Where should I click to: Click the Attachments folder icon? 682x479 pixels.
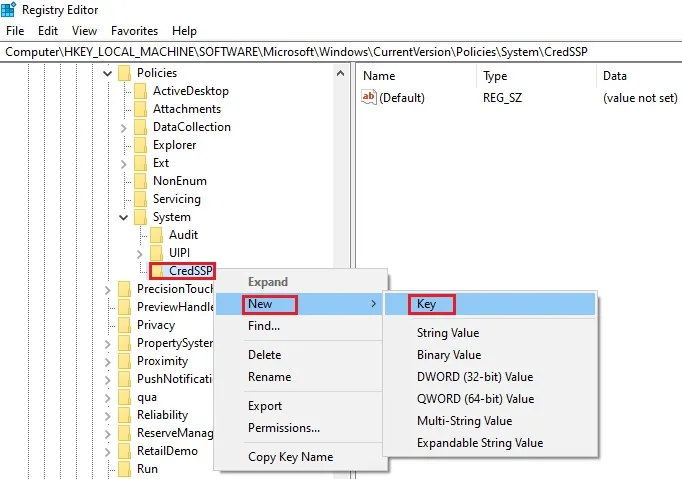coord(140,109)
